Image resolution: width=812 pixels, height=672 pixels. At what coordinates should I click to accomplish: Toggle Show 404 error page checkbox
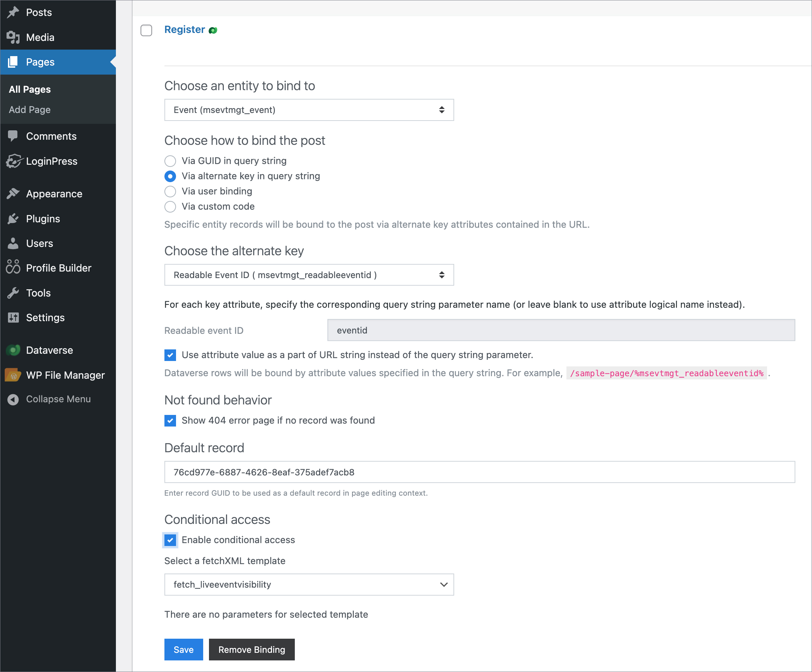point(170,421)
